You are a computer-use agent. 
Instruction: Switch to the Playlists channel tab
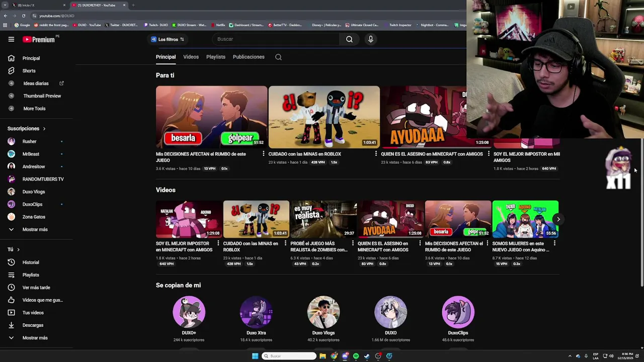215,57
